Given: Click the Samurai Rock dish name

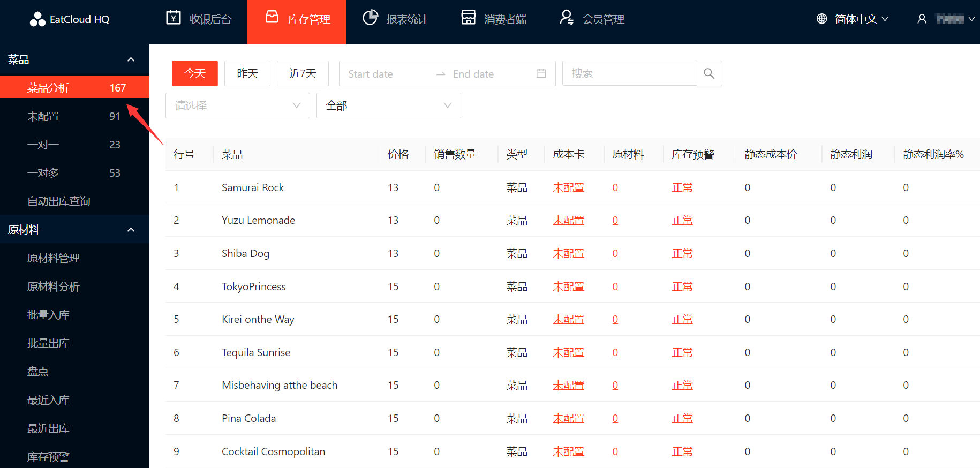Looking at the screenshot, I should [253, 187].
